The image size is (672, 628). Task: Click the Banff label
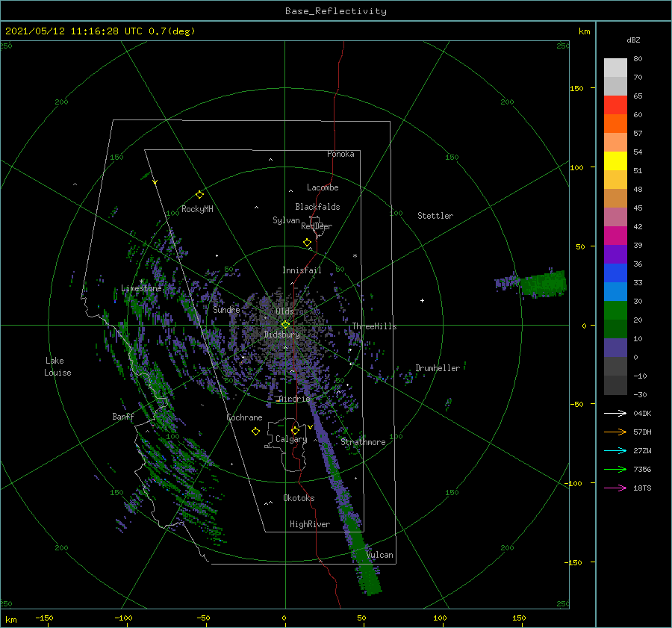123,417
